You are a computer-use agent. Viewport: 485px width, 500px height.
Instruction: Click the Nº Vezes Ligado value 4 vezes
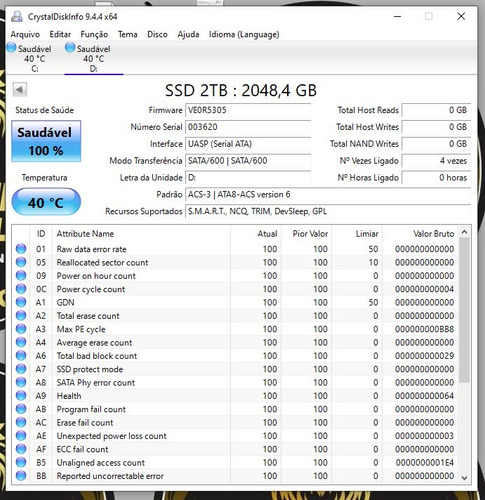coord(436,161)
